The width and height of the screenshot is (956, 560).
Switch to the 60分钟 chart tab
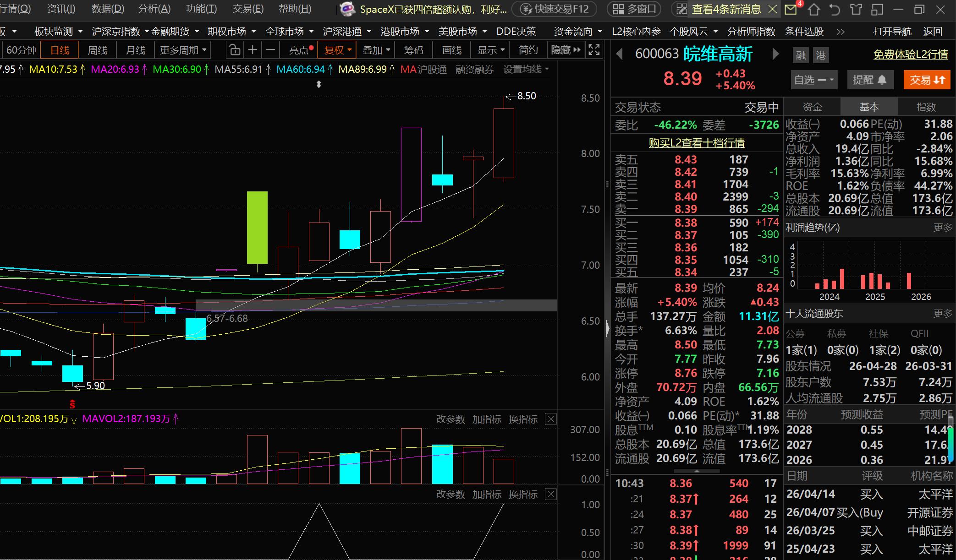point(22,50)
